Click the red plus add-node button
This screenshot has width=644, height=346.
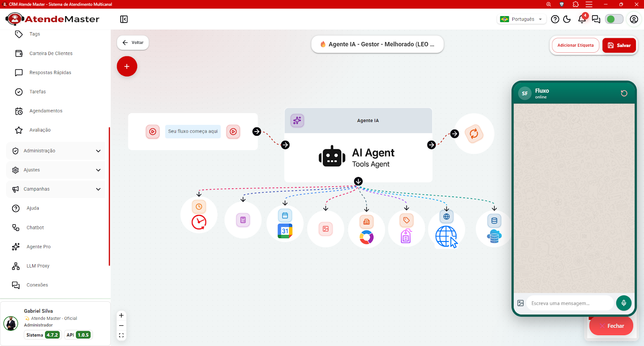[x=127, y=66]
